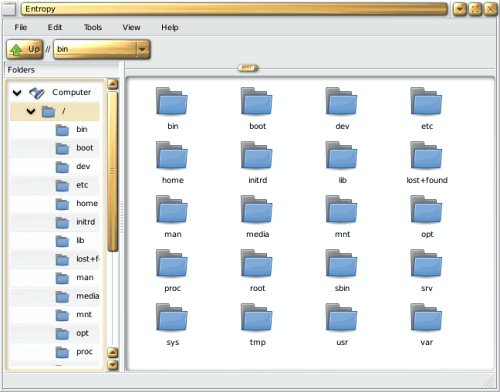The width and height of the screenshot is (500, 392).
Task: Select the opt folder icon in main pane
Action: click(426, 209)
